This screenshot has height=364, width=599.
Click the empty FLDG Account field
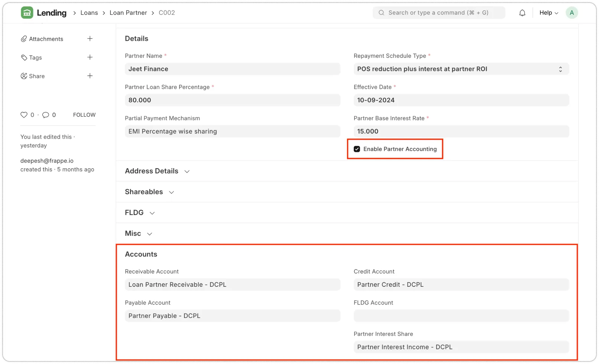pyautogui.click(x=461, y=315)
